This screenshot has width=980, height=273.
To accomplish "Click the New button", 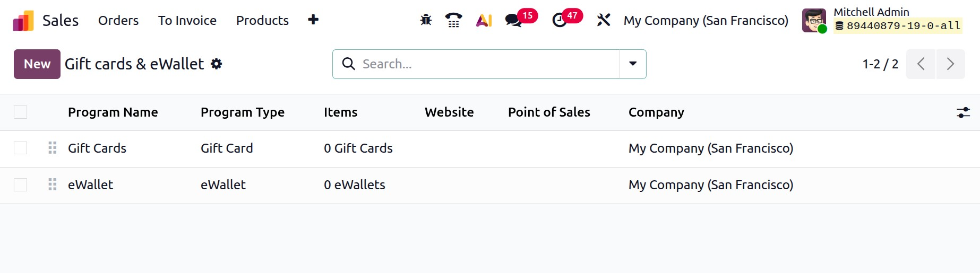I will pyautogui.click(x=37, y=64).
